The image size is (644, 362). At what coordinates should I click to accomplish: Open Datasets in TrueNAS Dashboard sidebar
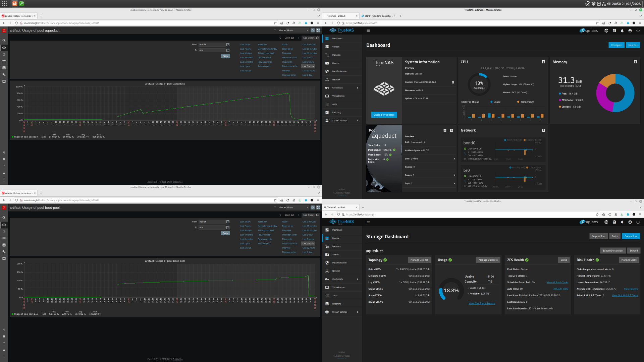pyautogui.click(x=342, y=55)
